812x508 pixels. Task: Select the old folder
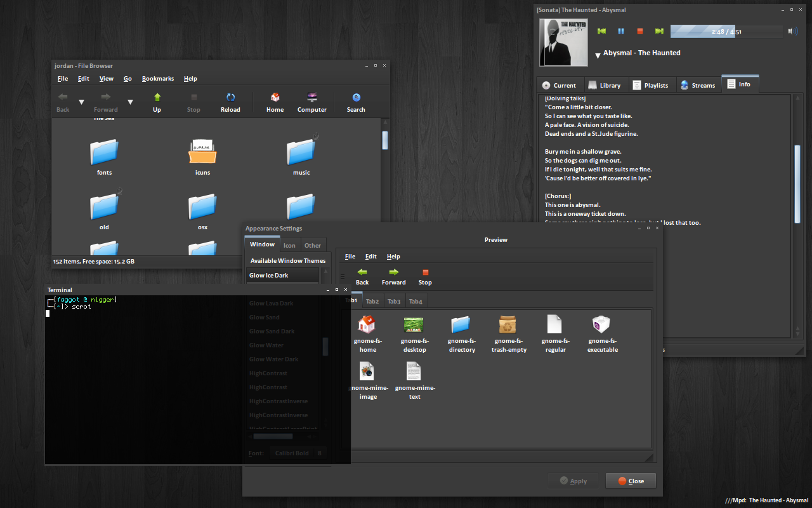(x=105, y=210)
